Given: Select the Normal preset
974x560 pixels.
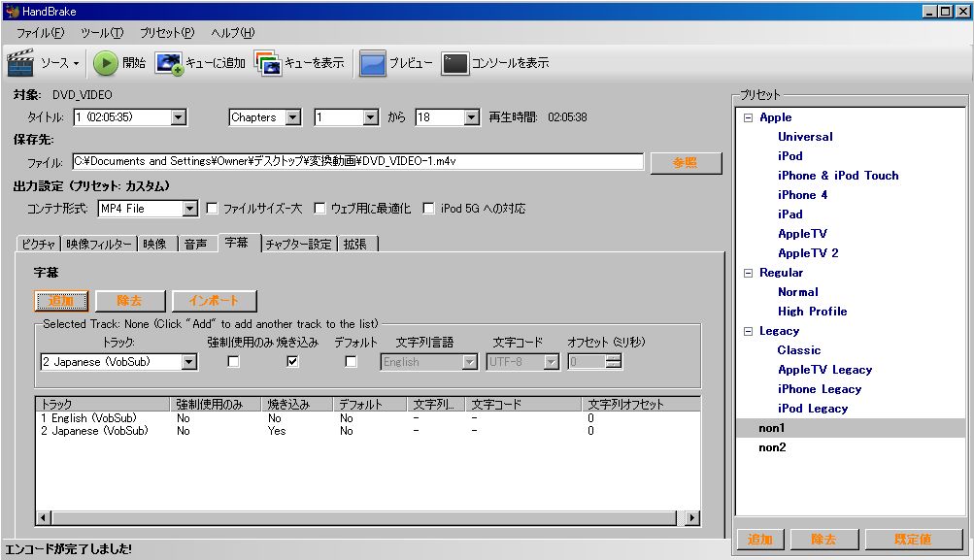Looking at the screenshot, I should 798,292.
